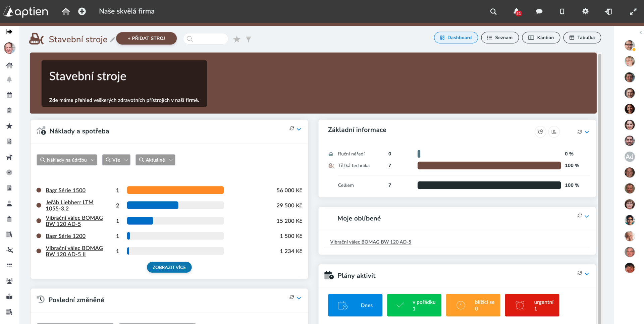Click the favorites star next to search
This screenshot has height=324, width=644.
tap(237, 39)
